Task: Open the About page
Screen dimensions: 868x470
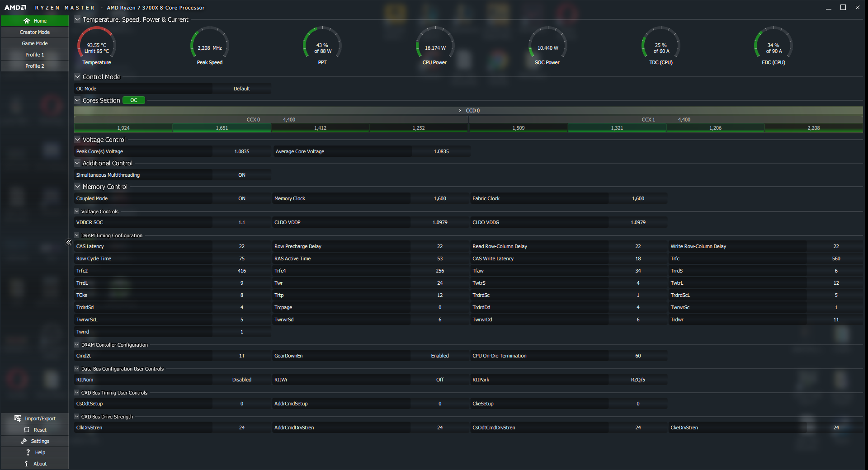Action: coord(35,464)
